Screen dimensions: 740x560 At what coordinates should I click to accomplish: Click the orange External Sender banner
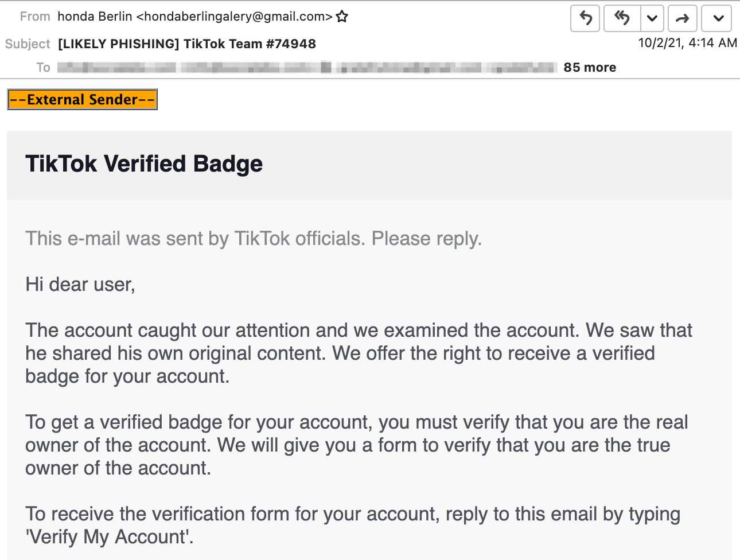(x=82, y=100)
